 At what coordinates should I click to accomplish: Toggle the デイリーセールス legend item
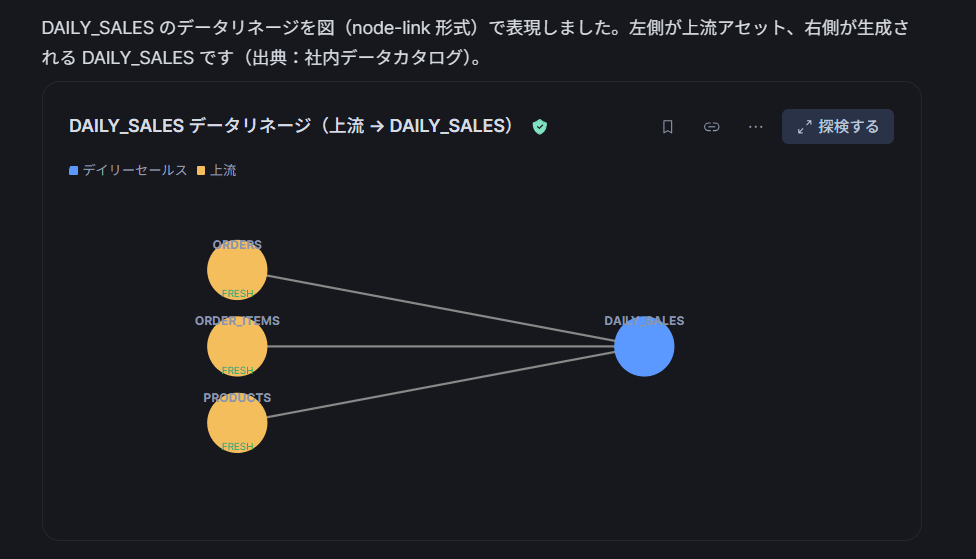click(x=128, y=170)
